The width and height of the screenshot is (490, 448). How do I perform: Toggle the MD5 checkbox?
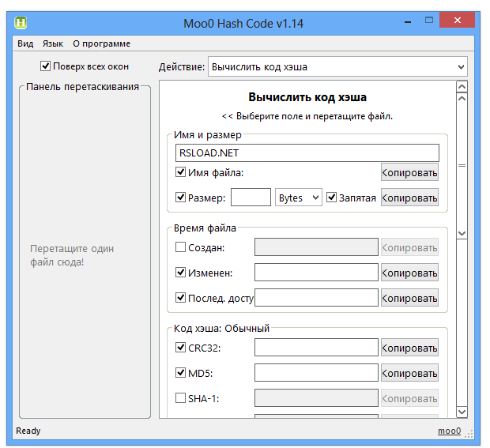[x=180, y=373]
